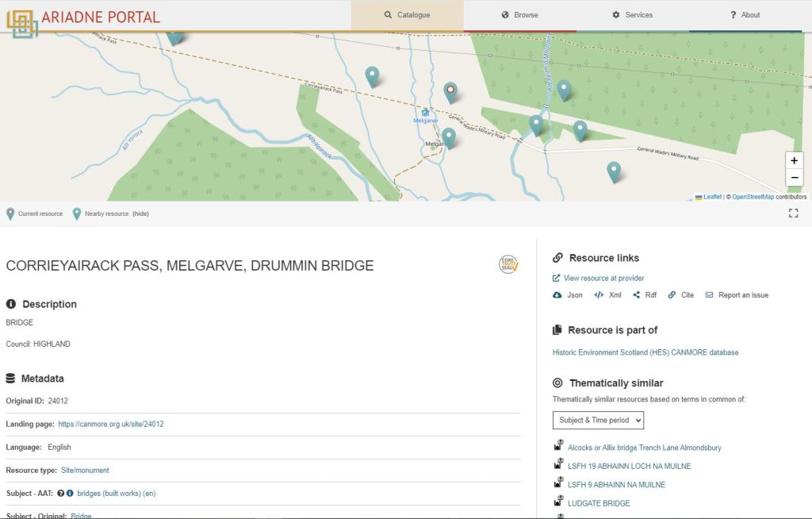Open the Catalogue tab

click(x=407, y=15)
